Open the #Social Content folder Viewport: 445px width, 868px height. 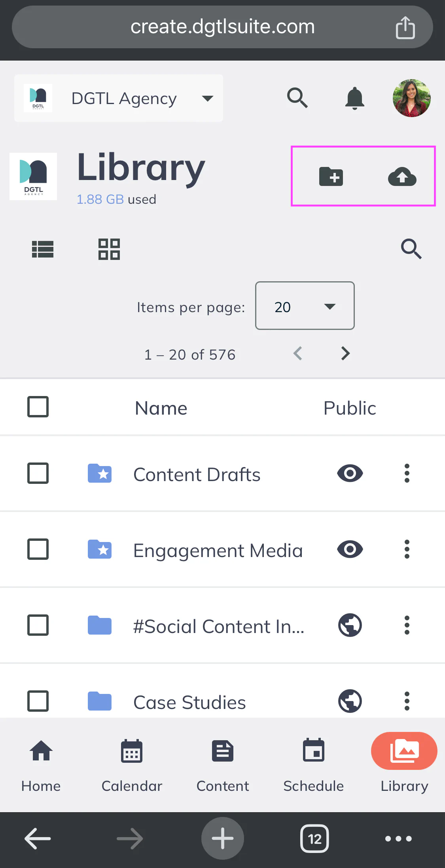(x=218, y=626)
